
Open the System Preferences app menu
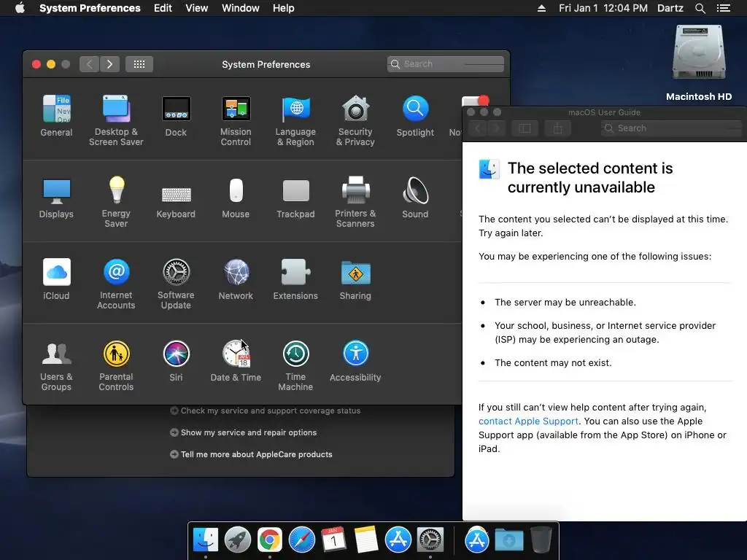(x=90, y=8)
